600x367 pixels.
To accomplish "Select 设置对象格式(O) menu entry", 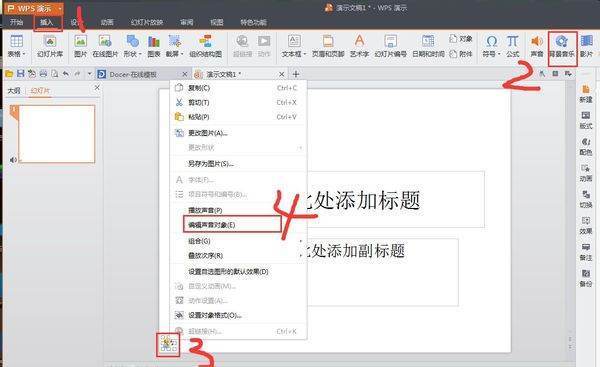I will point(238,315).
